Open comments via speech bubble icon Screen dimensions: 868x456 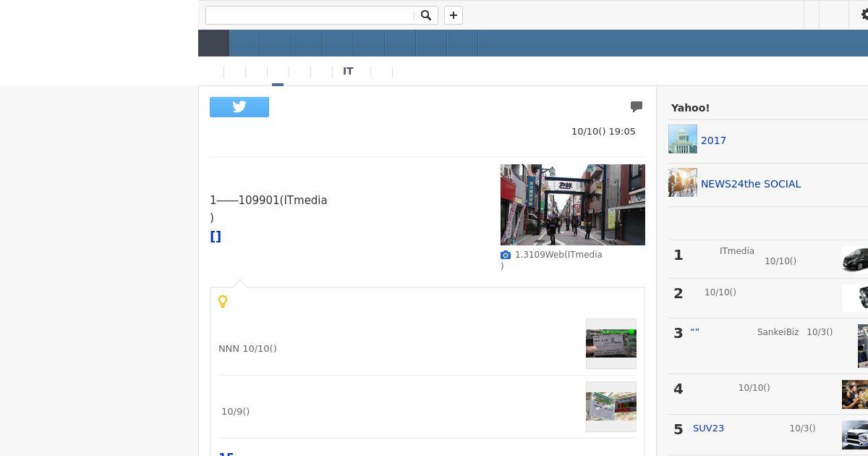tap(637, 107)
